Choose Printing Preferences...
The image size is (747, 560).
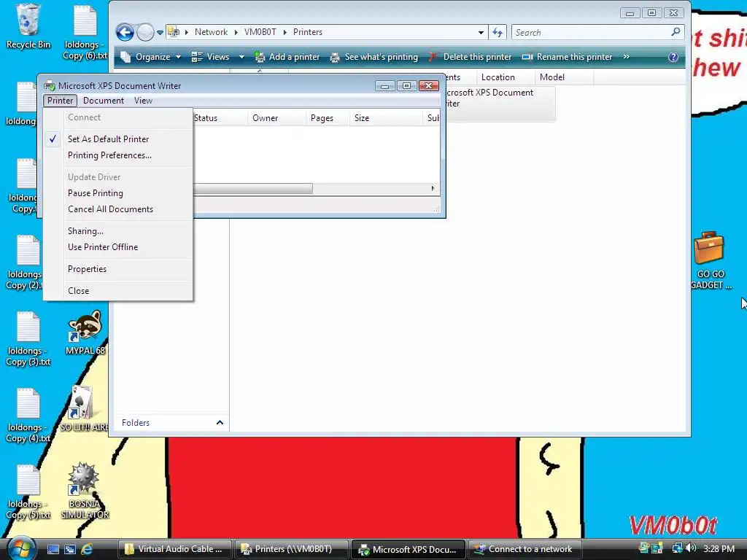click(118, 155)
